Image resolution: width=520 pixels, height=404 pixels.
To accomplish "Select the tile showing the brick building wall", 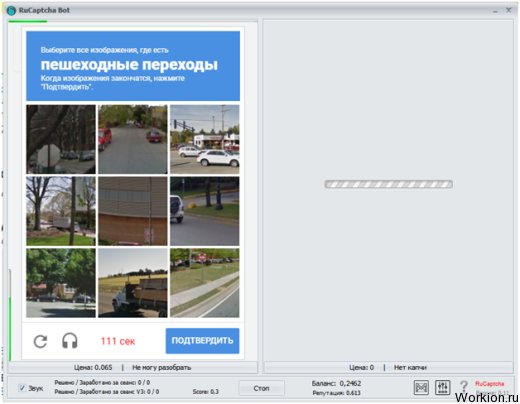I will click(133, 211).
